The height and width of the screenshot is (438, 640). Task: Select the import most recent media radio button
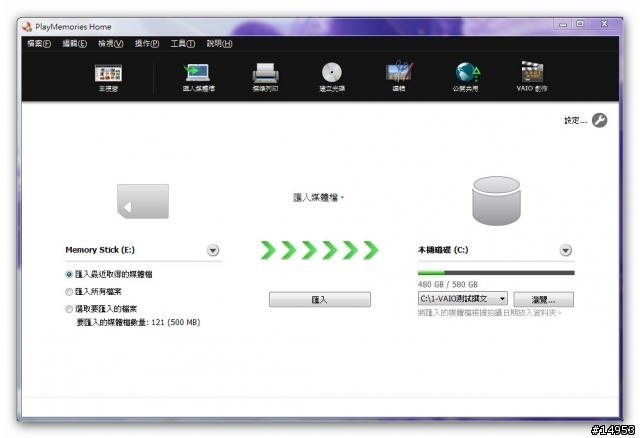69,275
